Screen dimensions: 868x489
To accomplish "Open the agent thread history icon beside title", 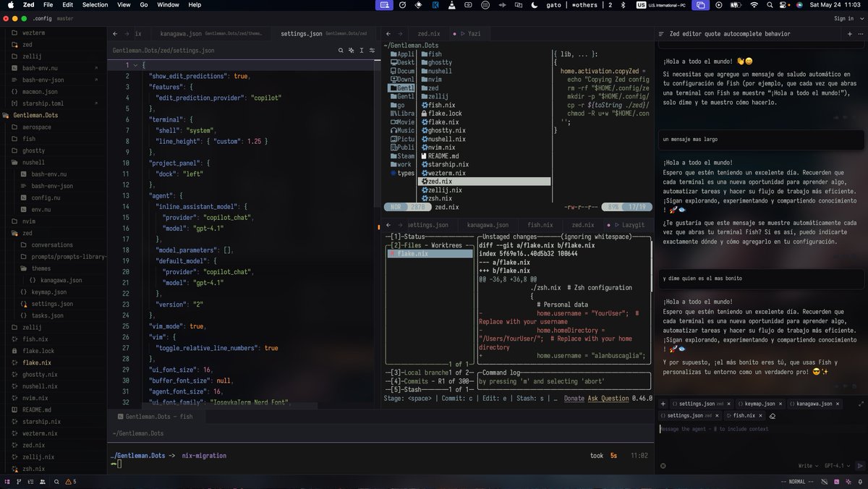I will coord(662,33).
